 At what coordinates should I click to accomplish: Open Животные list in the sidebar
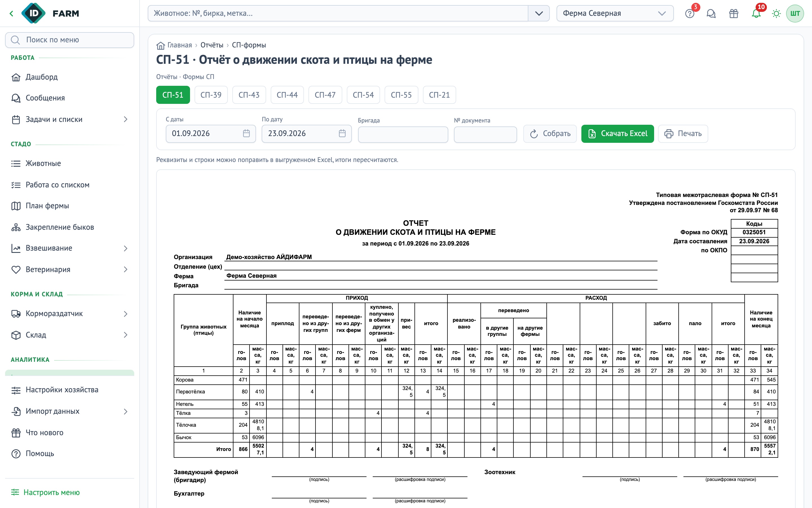tap(69, 163)
